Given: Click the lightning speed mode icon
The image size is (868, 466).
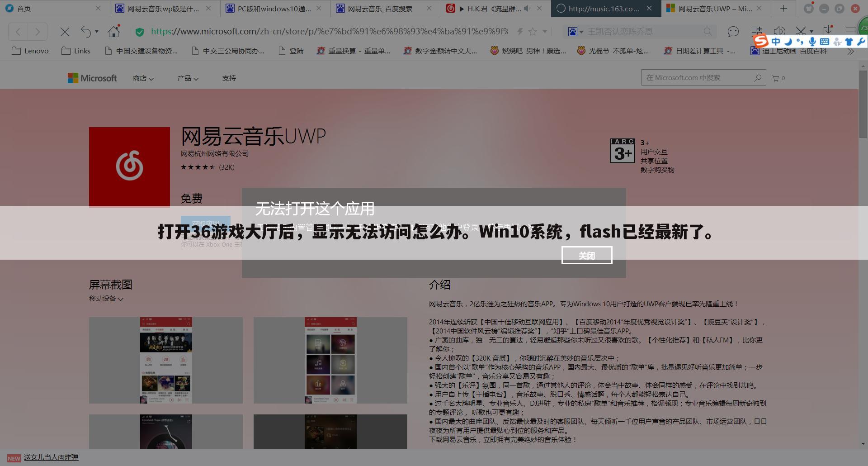Looking at the screenshot, I should 520,32.
